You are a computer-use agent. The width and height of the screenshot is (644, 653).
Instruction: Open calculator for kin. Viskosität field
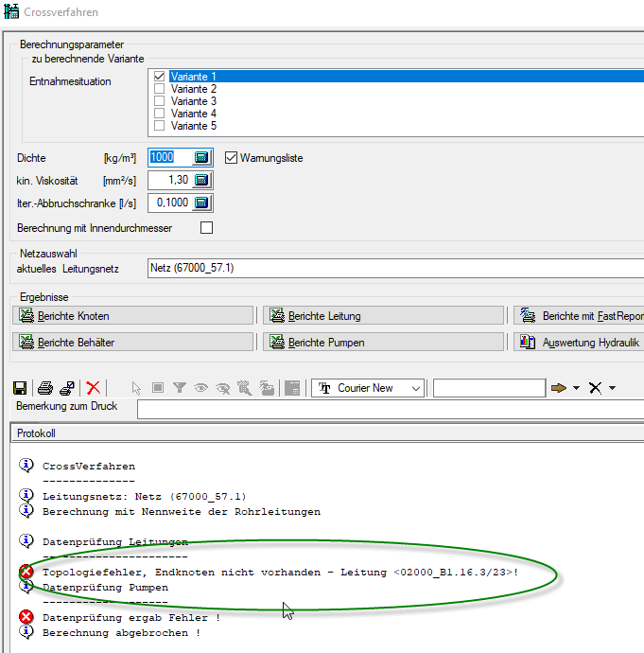(201, 181)
